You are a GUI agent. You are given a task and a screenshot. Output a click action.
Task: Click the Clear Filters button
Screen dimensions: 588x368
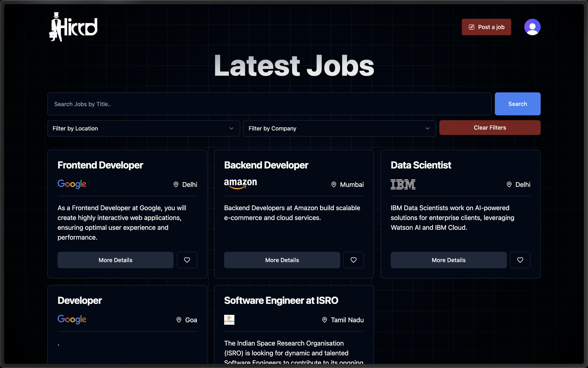490,128
